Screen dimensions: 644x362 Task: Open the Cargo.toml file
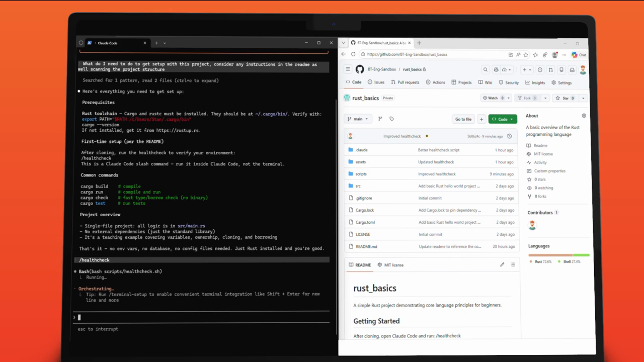(365, 222)
